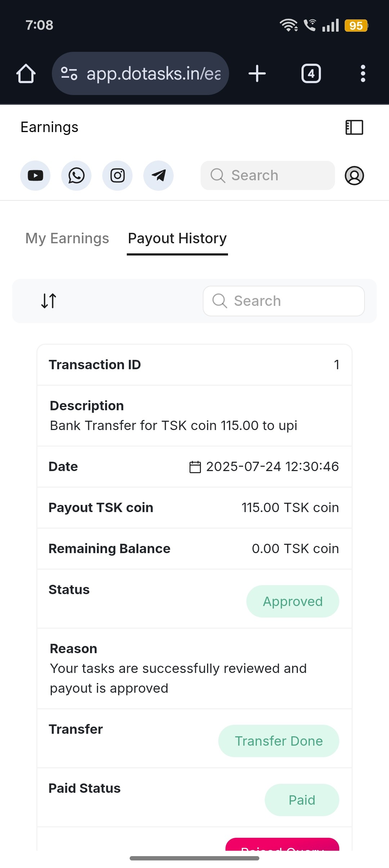This screenshot has width=389, height=868.
Task: Open the WhatsApp icon link
Action: click(76, 176)
